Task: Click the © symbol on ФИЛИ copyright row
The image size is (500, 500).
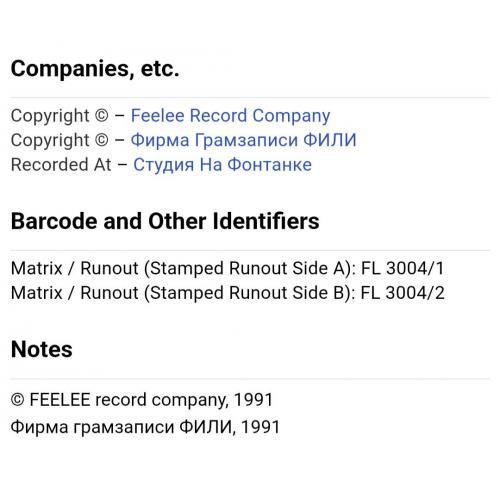Action: click(102, 140)
